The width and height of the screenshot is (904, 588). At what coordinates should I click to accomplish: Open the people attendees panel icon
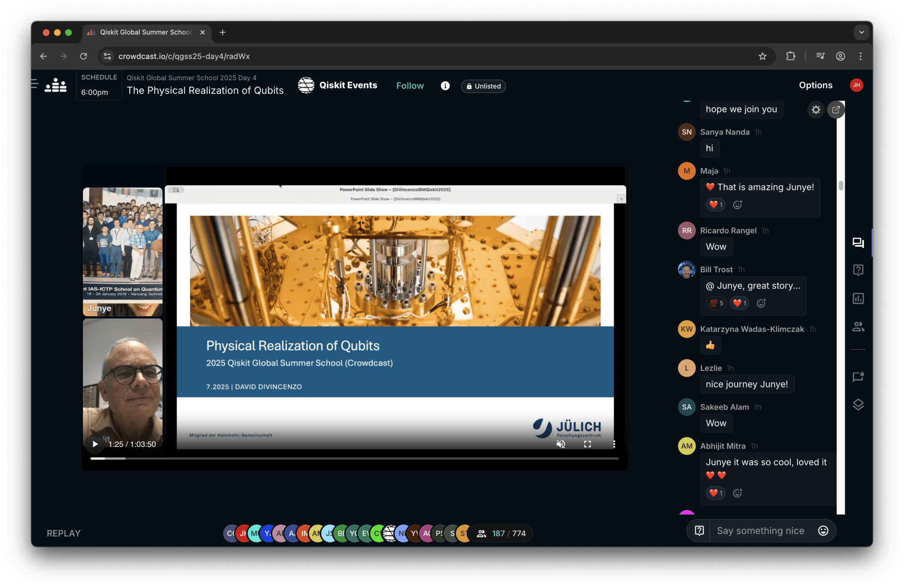(858, 327)
